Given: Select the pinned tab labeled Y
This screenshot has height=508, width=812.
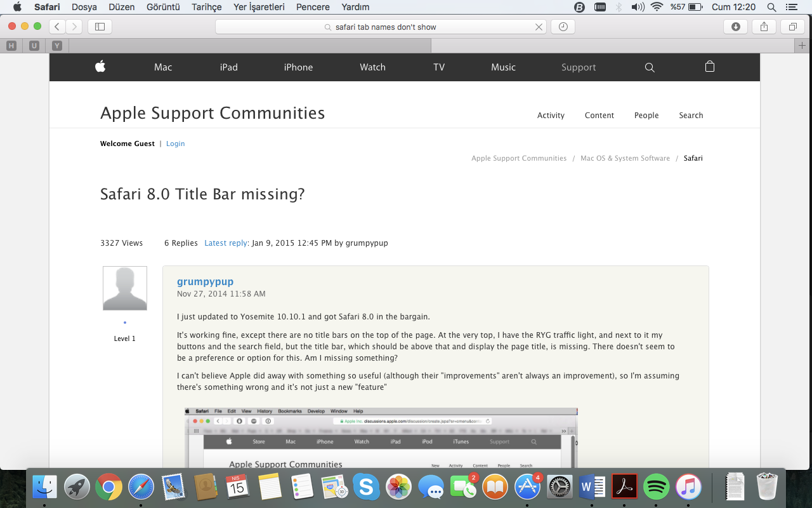Looking at the screenshot, I should (x=57, y=46).
